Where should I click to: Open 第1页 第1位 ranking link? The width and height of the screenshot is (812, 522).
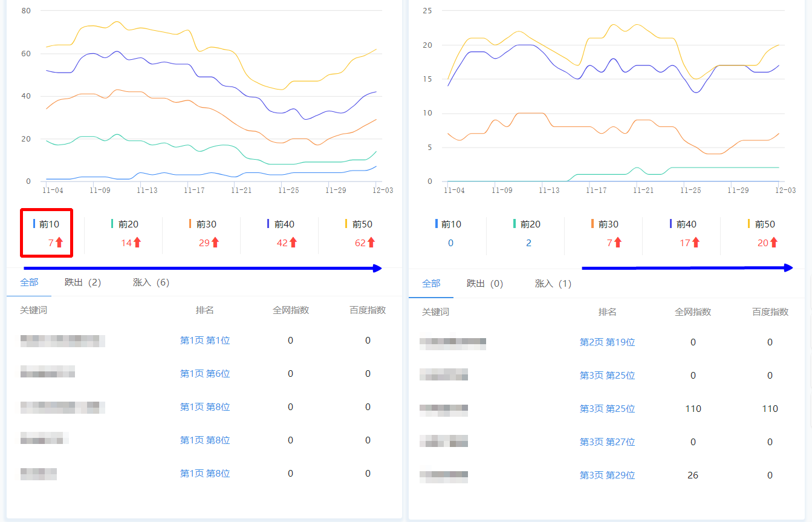(x=205, y=341)
